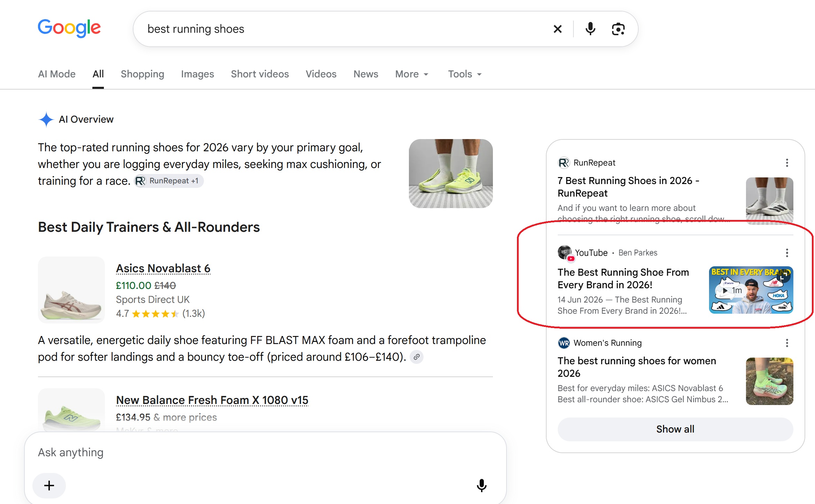Select the Shopping tab

click(x=142, y=74)
